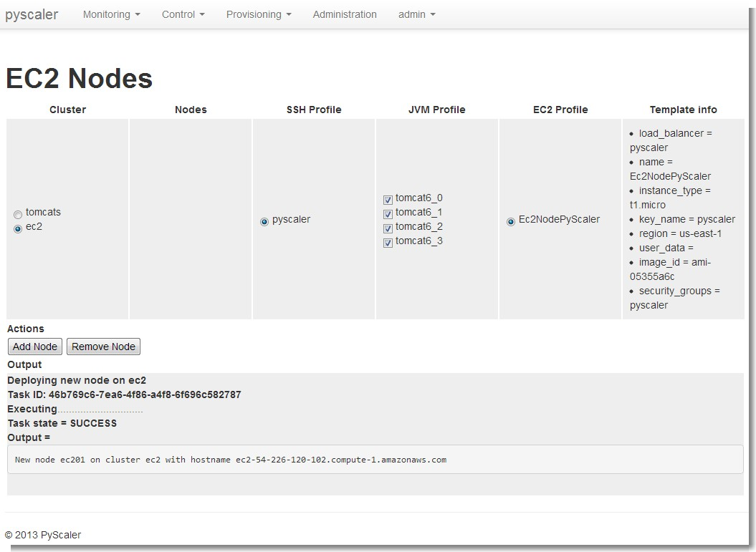Click the '© 2013 PyScaler' footer text
This screenshot has width=756, height=552.
[43, 535]
